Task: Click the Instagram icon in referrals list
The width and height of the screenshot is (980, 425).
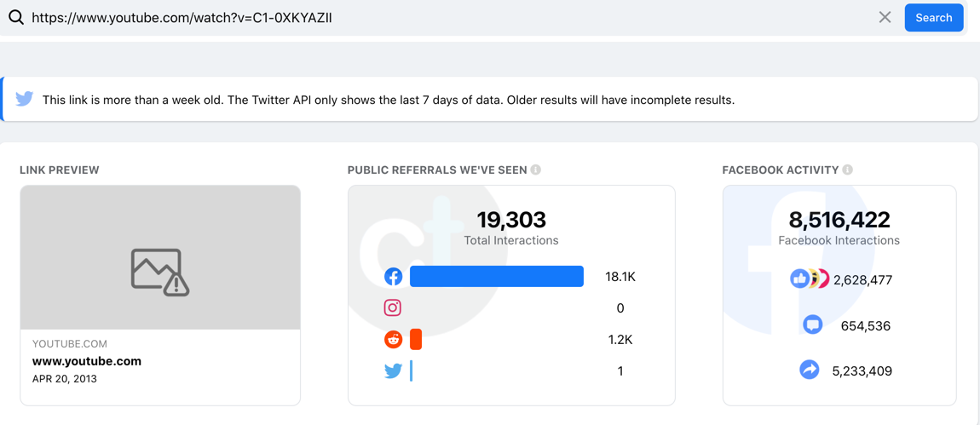Action: coord(393,308)
